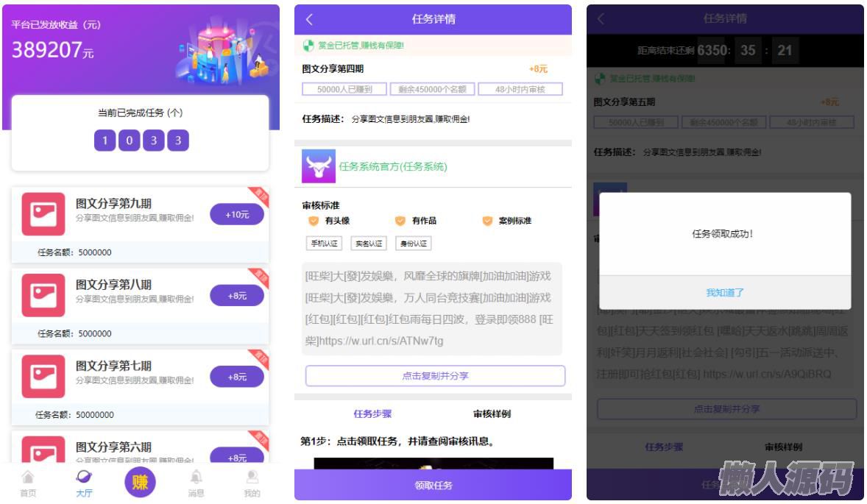Go to 我的 profile icon
The width and height of the screenshot is (867, 504).
coord(252,478)
